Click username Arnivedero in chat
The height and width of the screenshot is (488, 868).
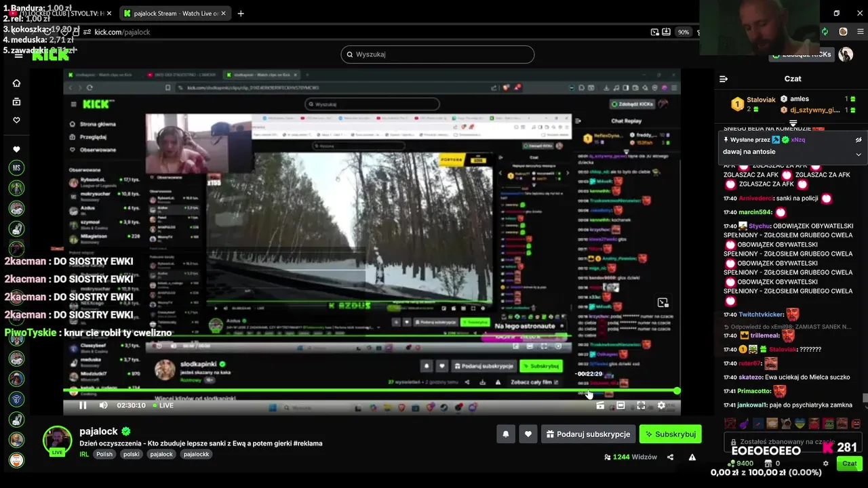pos(756,199)
